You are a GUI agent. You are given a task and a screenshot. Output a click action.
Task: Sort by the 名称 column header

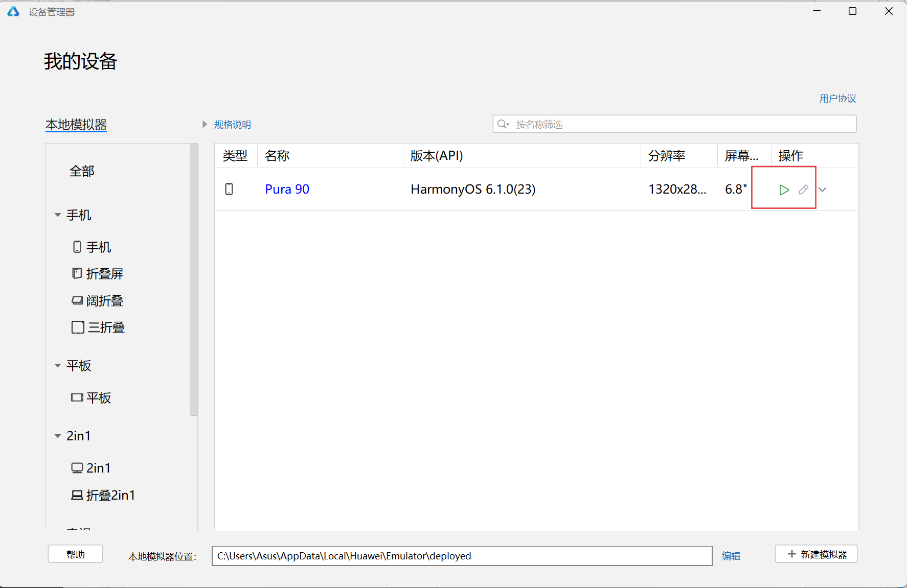[330, 156]
